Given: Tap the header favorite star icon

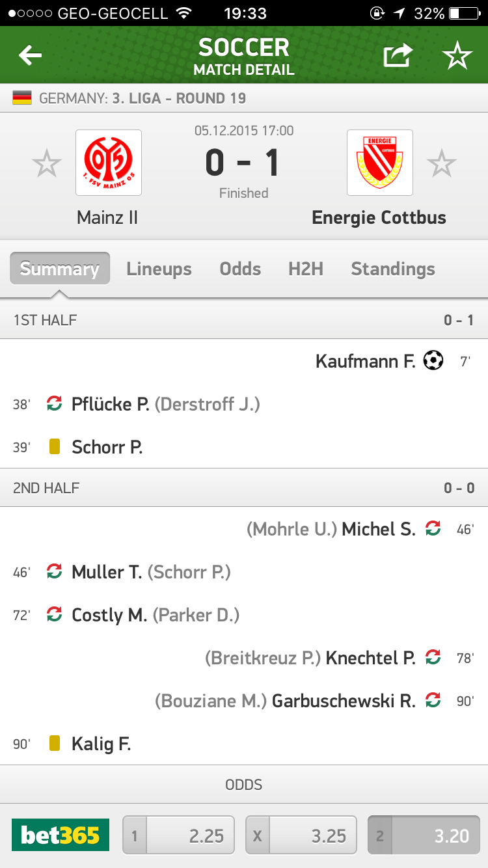Looking at the screenshot, I should (x=457, y=57).
